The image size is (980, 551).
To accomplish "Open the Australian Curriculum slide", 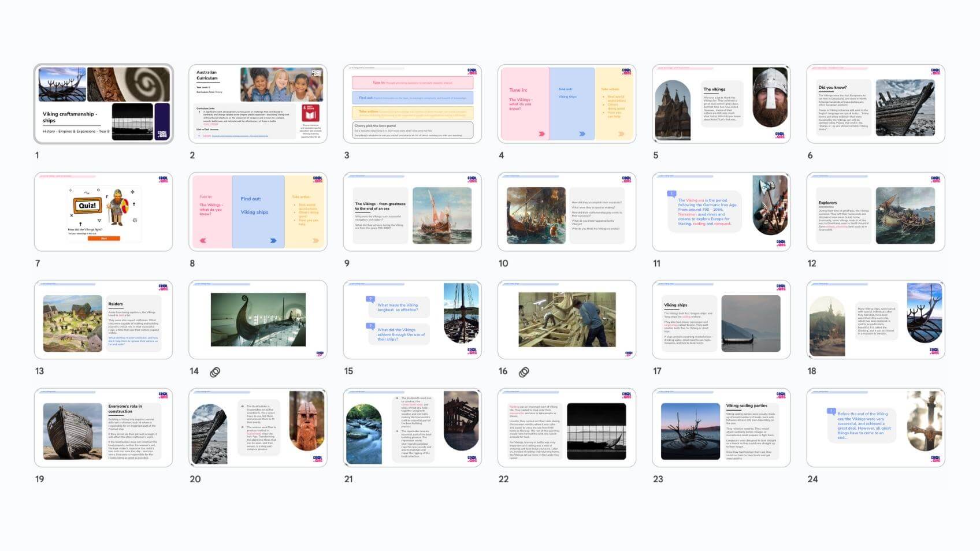I will (258, 104).
